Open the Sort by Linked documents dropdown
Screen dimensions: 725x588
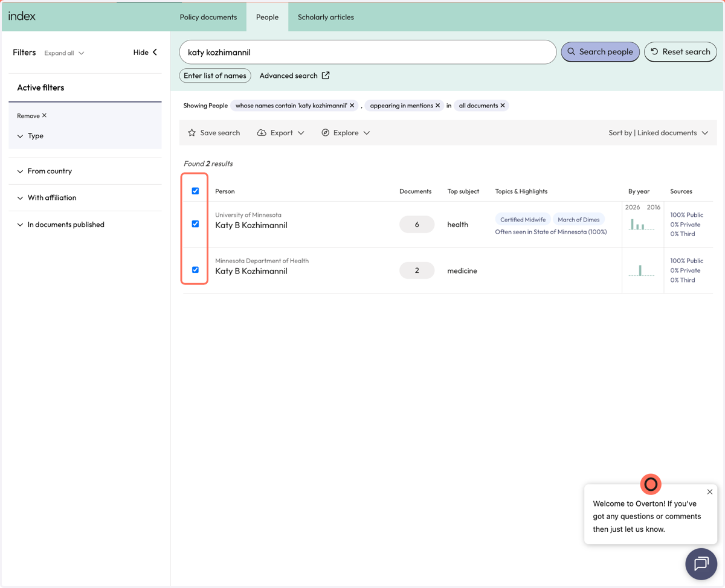(659, 133)
